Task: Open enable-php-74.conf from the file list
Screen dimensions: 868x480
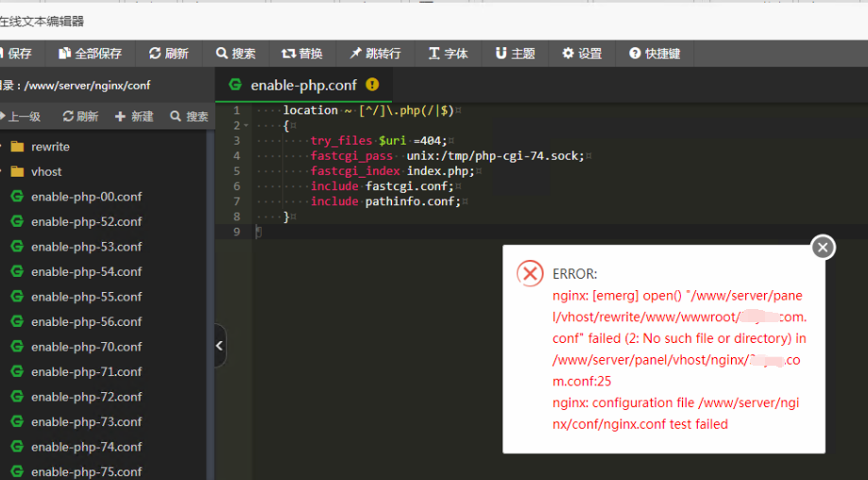Action: [86, 447]
